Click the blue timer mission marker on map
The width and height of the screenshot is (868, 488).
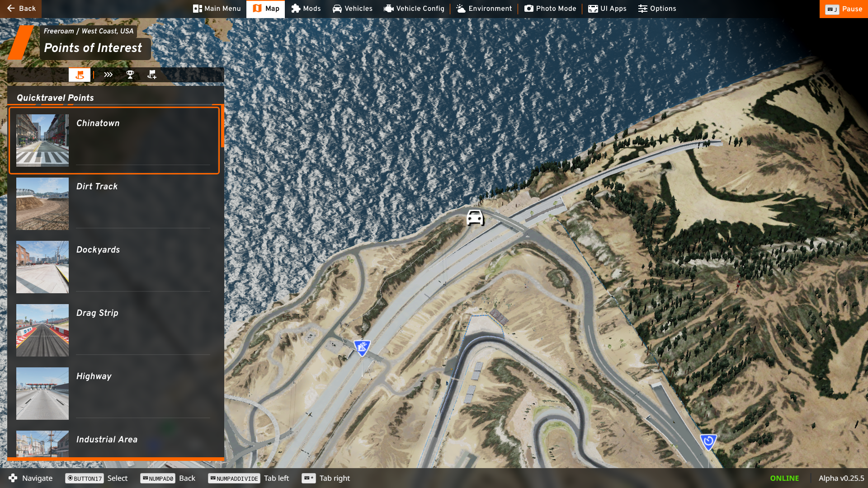point(708,441)
